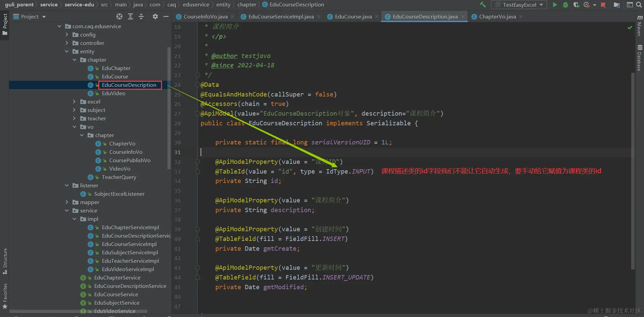Image resolution: width=644 pixels, height=317 pixels.
Task: Click the editor vertical scrollbar
Action: pos(633,171)
